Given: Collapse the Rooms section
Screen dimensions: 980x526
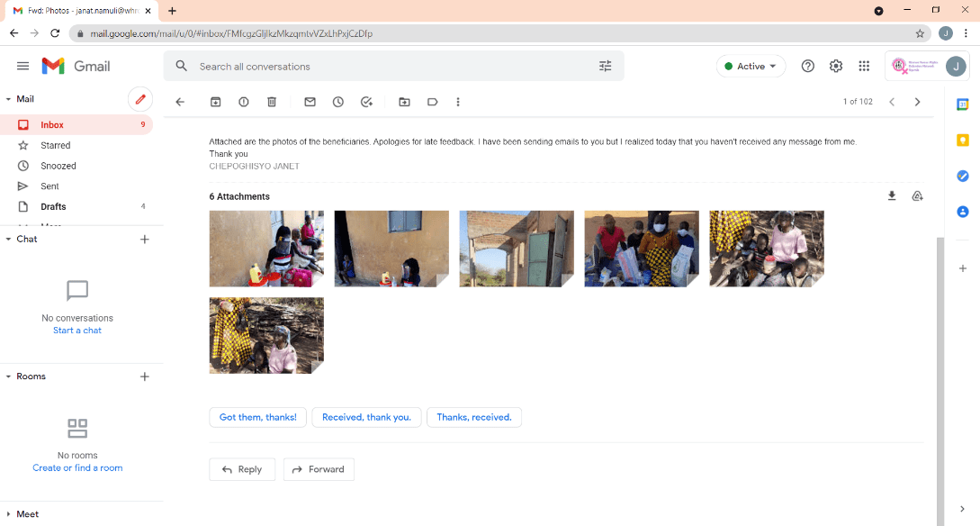Looking at the screenshot, I should 8,376.
